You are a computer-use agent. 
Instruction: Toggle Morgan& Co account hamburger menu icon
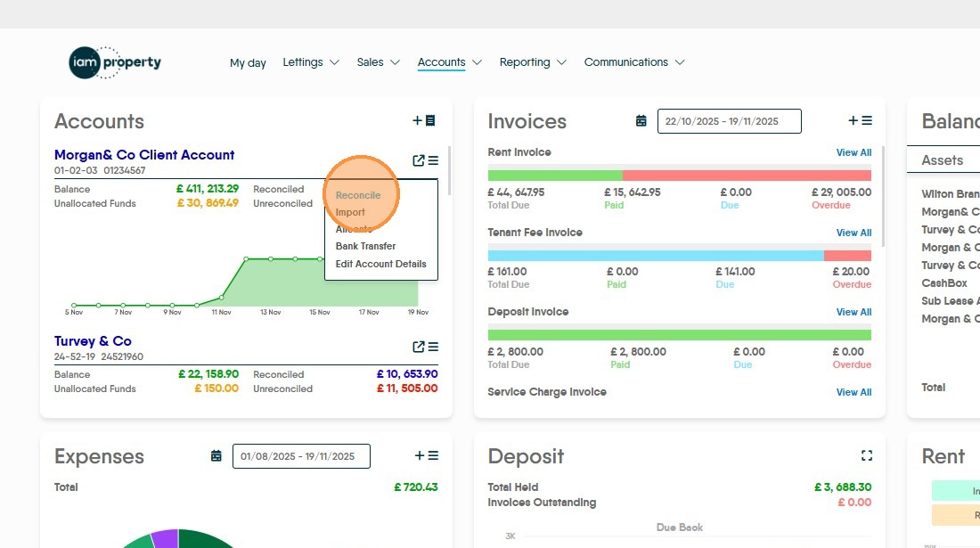(x=433, y=160)
